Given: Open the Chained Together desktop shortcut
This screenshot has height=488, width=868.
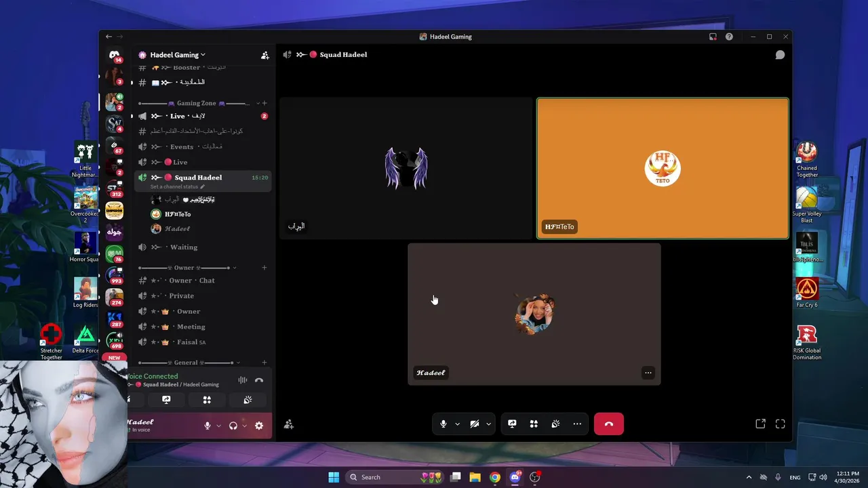Looking at the screenshot, I should click(807, 159).
